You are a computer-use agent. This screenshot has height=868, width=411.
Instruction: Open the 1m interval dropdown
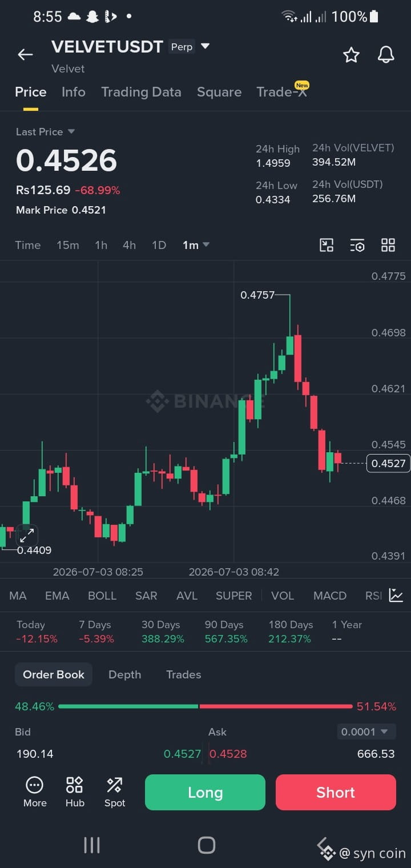point(196,245)
